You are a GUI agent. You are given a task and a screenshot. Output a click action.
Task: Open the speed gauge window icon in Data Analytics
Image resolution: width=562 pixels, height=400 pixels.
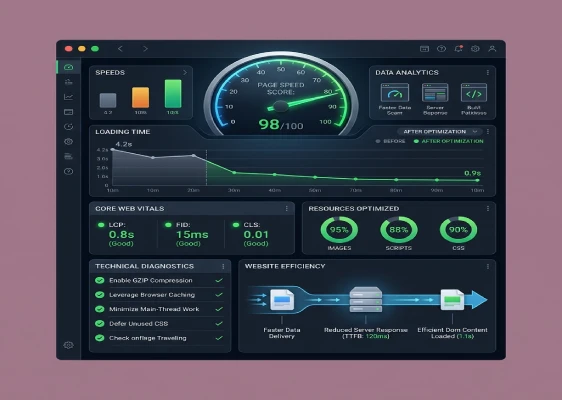[395, 93]
